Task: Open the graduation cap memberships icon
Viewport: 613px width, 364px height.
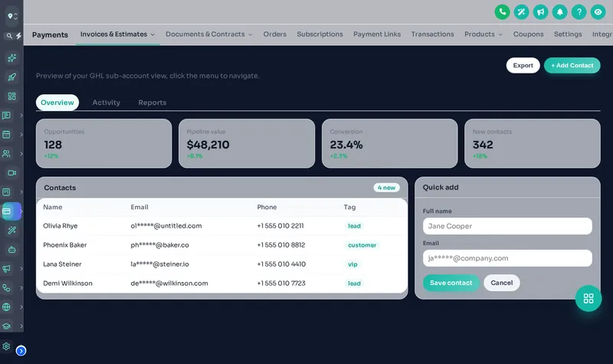Action: [x=6, y=326]
